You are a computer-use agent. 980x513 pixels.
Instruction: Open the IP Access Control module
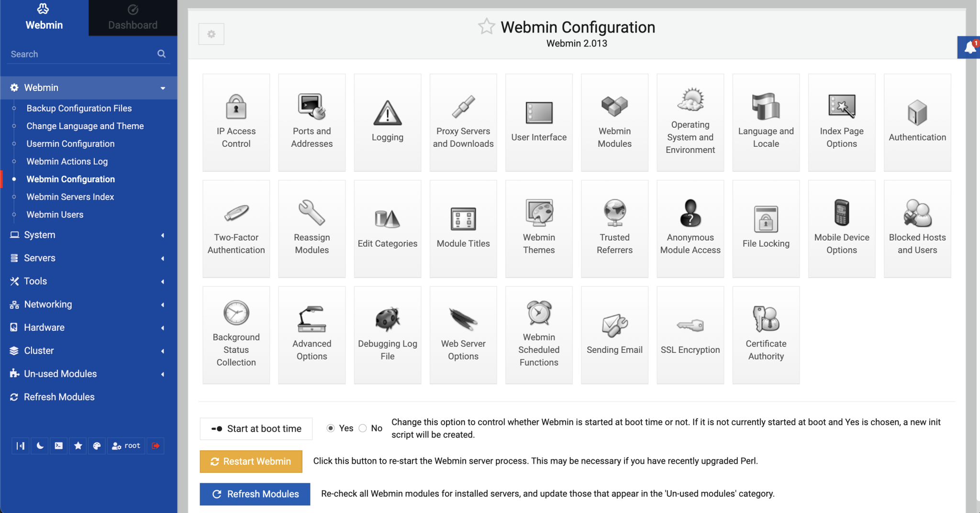[236, 122]
